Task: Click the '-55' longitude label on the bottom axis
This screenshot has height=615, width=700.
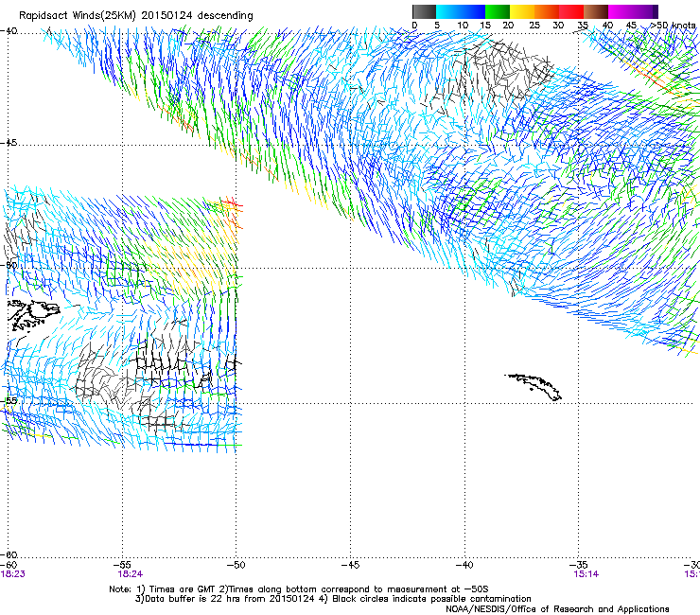Action: [x=122, y=565]
